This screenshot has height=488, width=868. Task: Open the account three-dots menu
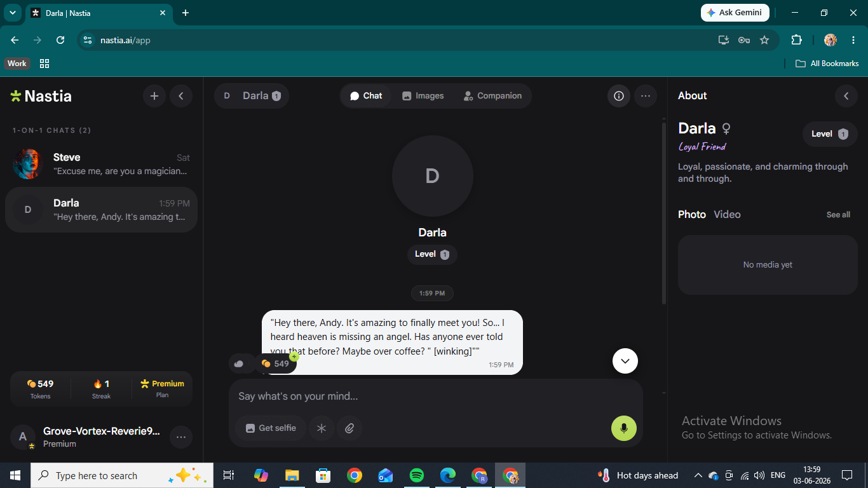[x=181, y=437]
